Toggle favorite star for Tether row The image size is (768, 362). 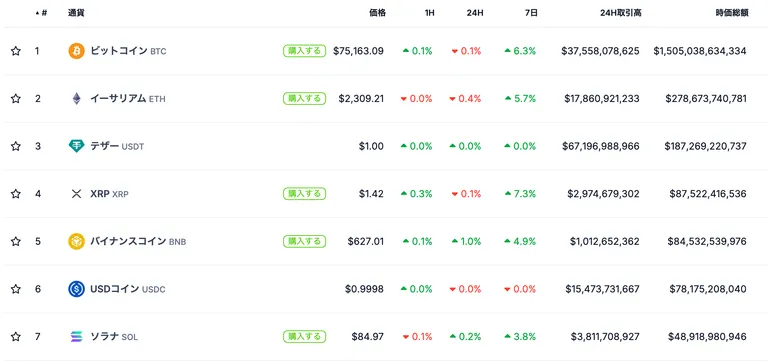tap(16, 146)
